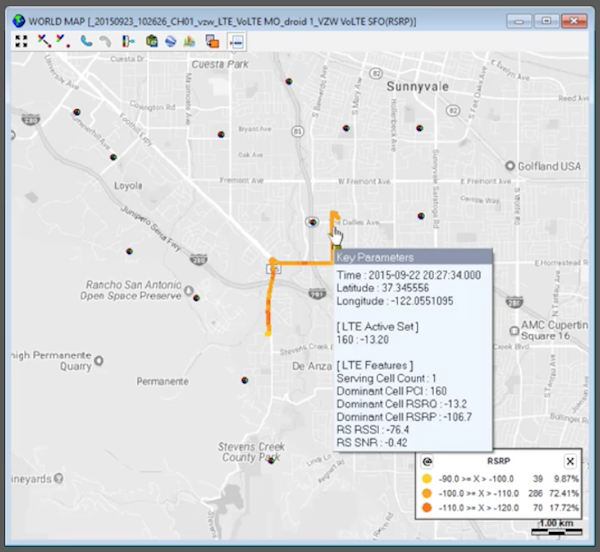
Task: Click the RS SNR -0.42 line
Action: pyautogui.click(x=372, y=443)
